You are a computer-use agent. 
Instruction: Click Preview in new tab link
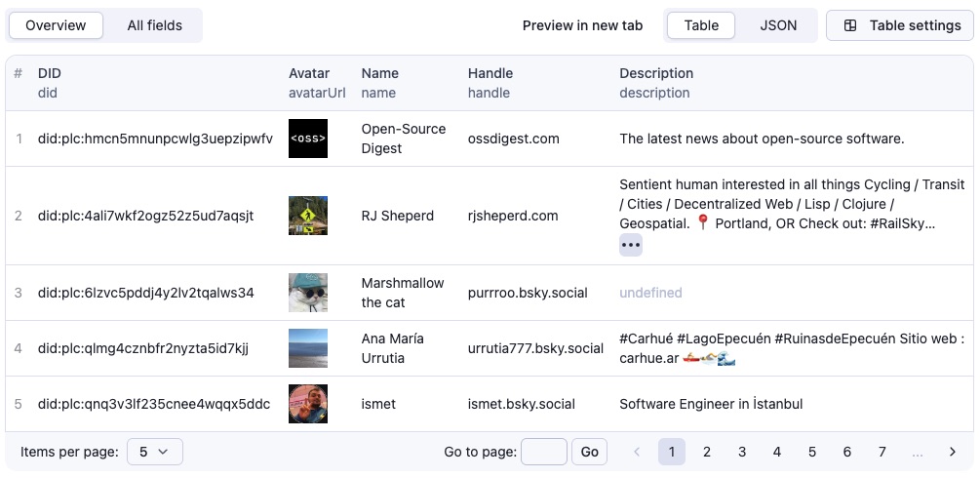coord(582,25)
